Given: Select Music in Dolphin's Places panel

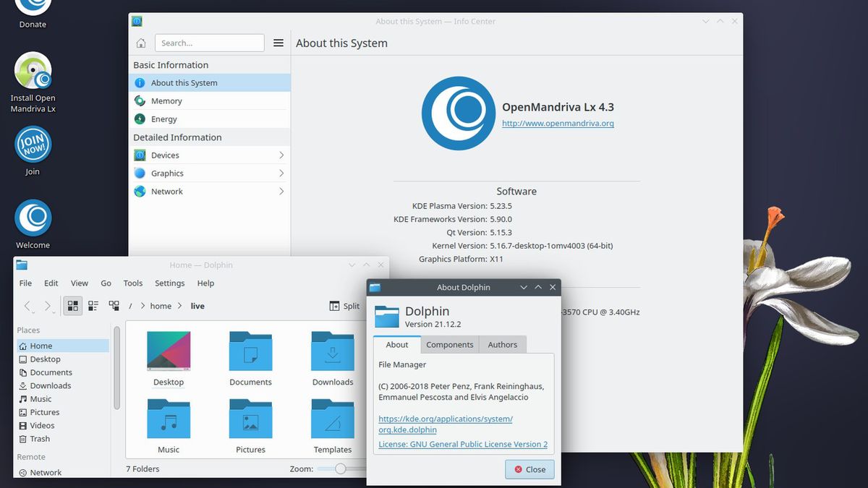Looking at the screenshot, I should point(40,398).
